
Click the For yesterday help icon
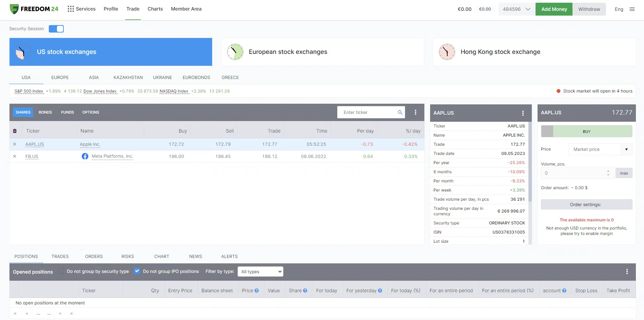click(x=380, y=291)
